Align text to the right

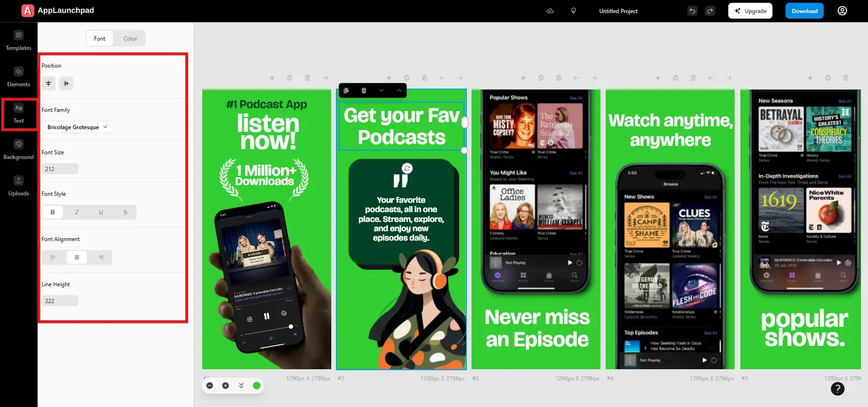pos(101,257)
